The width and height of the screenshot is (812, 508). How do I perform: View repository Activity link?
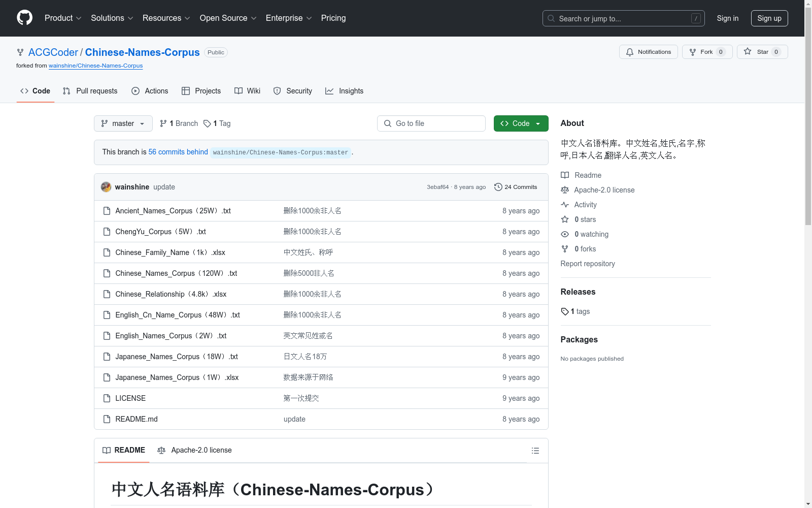(x=579, y=205)
